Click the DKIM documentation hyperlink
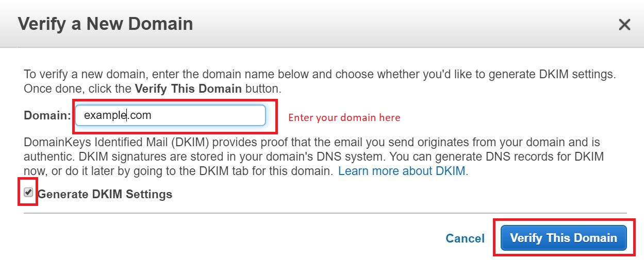 click(x=403, y=171)
